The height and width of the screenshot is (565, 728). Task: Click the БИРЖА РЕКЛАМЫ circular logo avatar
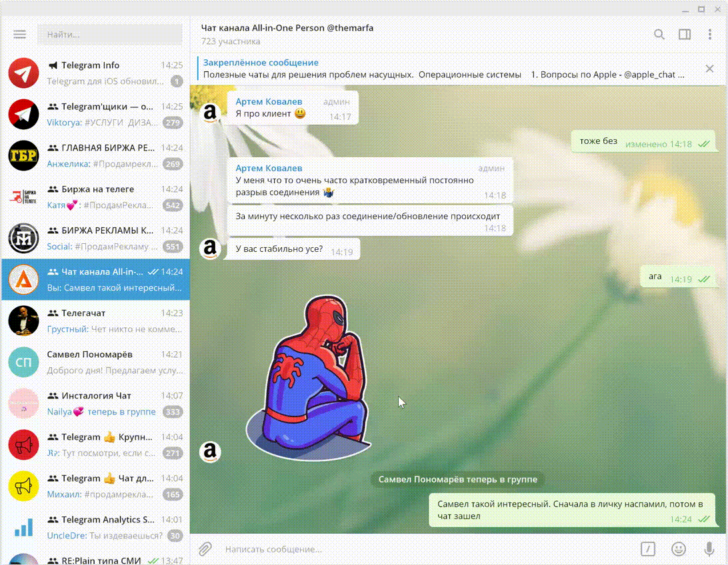(24, 238)
